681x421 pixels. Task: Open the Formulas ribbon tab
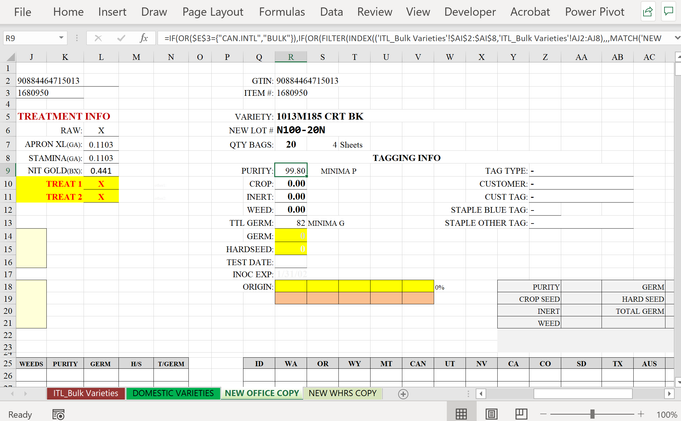coord(282,12)
